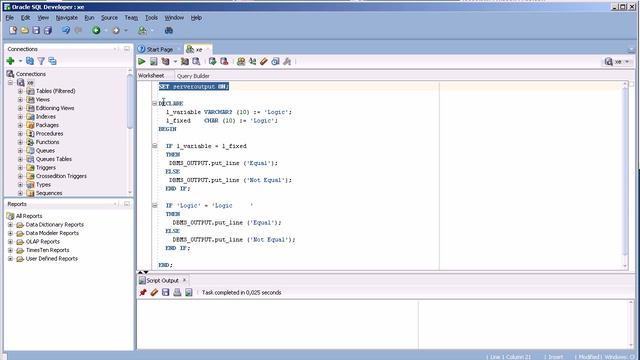
Task: Click the Schema Browser icon next to the filter
Action: tap(52, 61)
